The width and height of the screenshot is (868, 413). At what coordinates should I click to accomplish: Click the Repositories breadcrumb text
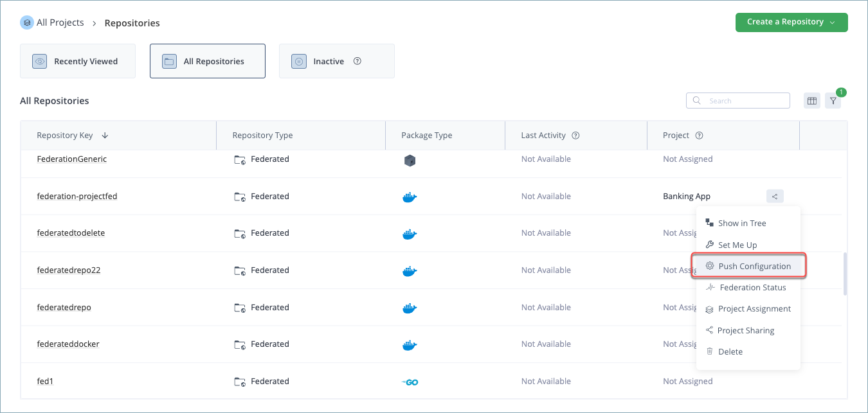(132, 23)
